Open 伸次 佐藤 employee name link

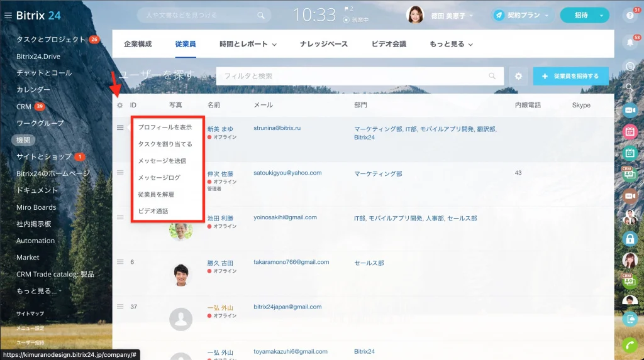tap(219, 173)
